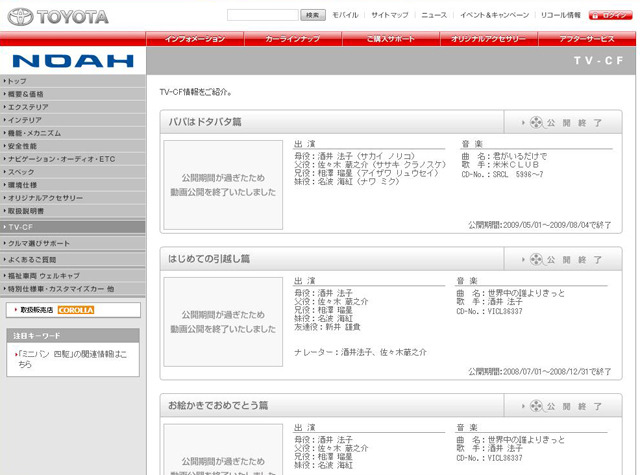
Task: Click the ナレーター:酒井法子、佐々木蔵之介 line
Action: point(360,352)
